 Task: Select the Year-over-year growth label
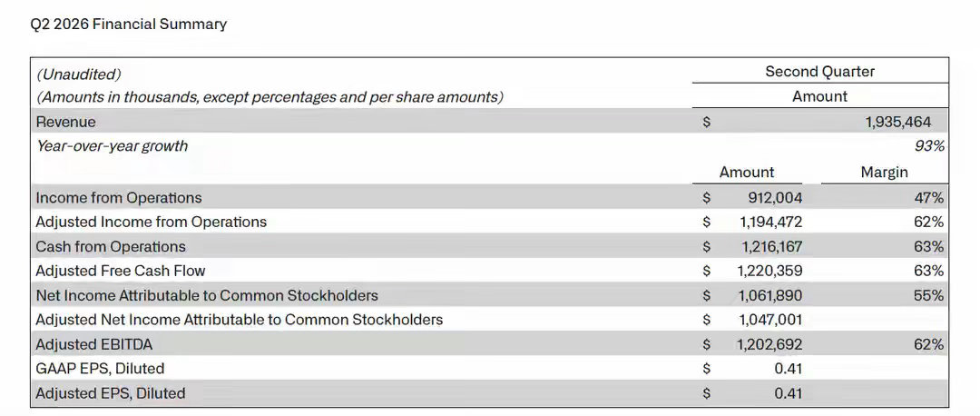pos(112,146)
